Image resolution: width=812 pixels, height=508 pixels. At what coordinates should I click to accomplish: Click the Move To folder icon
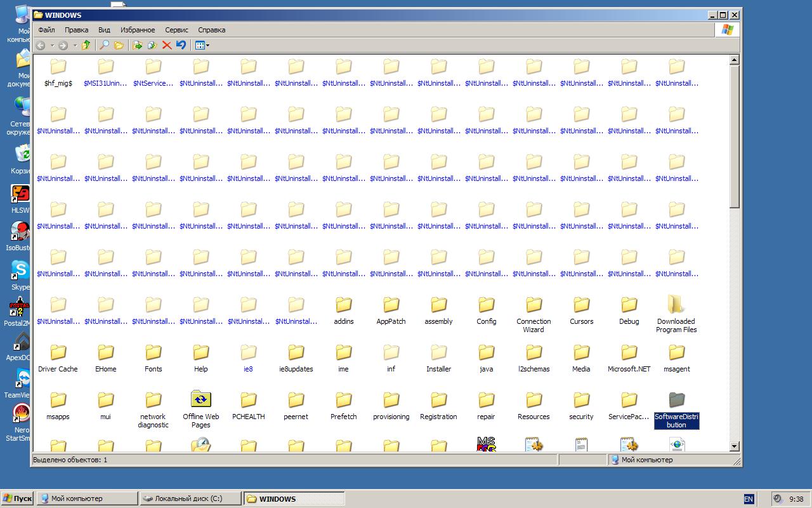point(137,45)
